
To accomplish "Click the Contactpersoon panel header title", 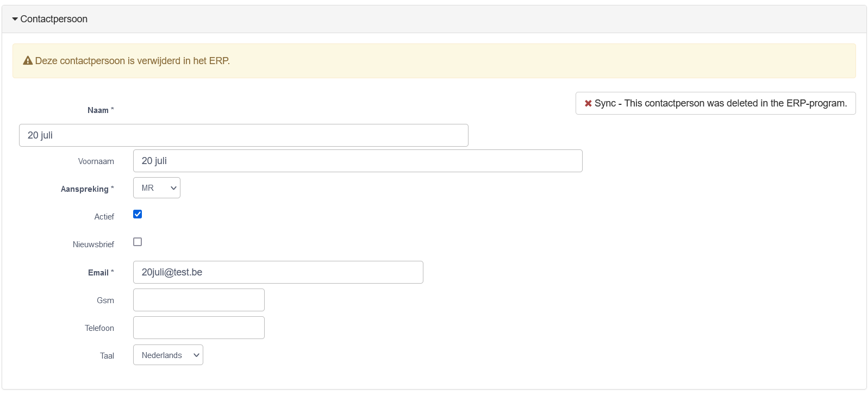I will [x=54, y=19].
